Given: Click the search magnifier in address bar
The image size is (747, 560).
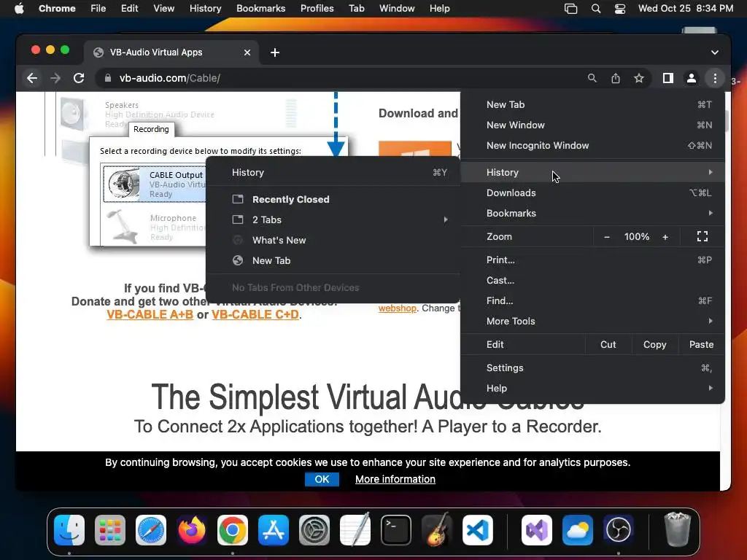Looking at the screenshot, I should (592, 78).
